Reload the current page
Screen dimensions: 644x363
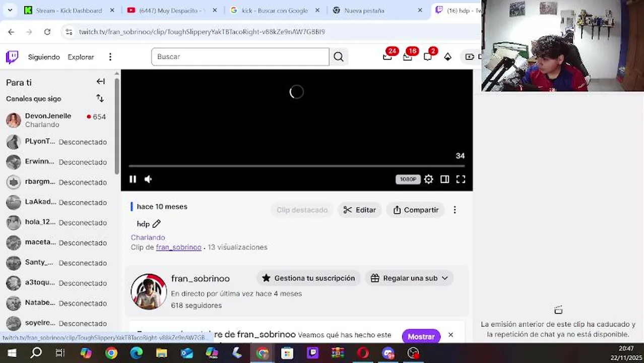click(x=47, y=32)
